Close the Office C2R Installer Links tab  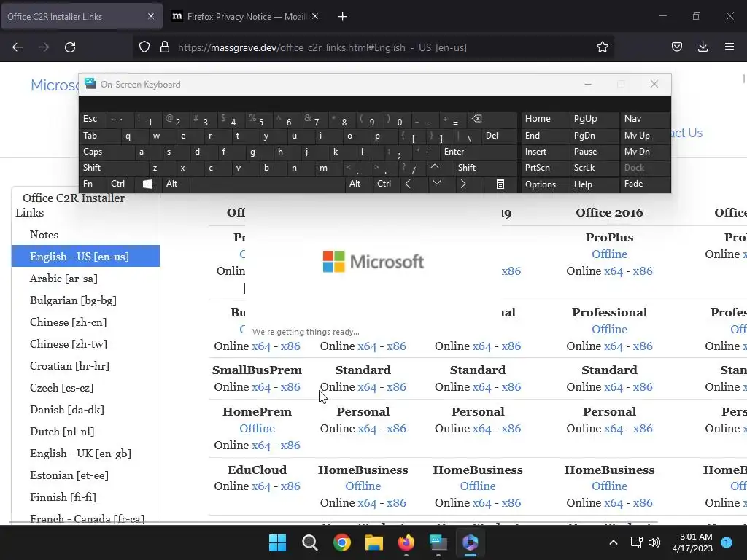coord(151,16)
